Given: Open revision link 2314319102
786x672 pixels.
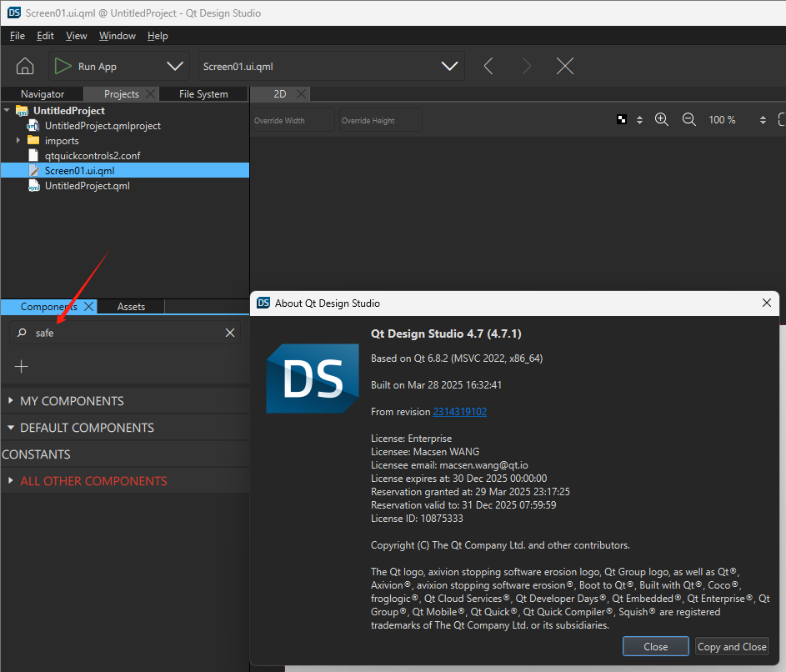Looking at the screenshot, I should 459,412.
